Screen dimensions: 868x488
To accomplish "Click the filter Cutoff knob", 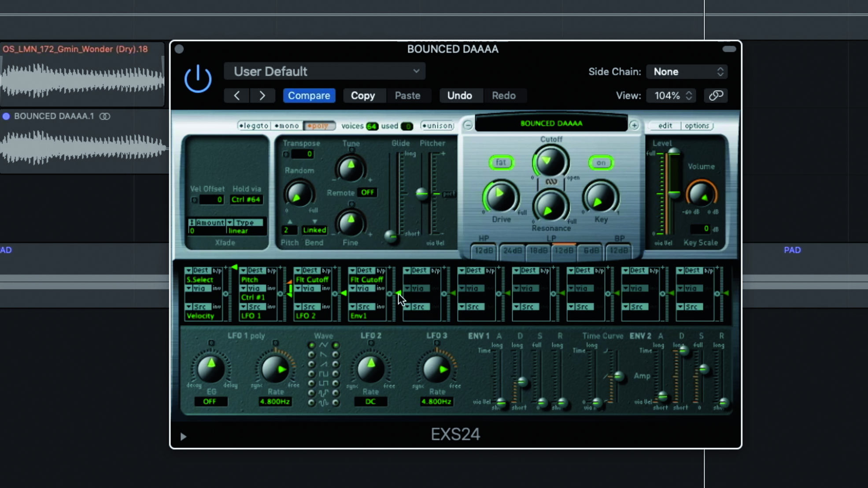I will pos(550,161).
